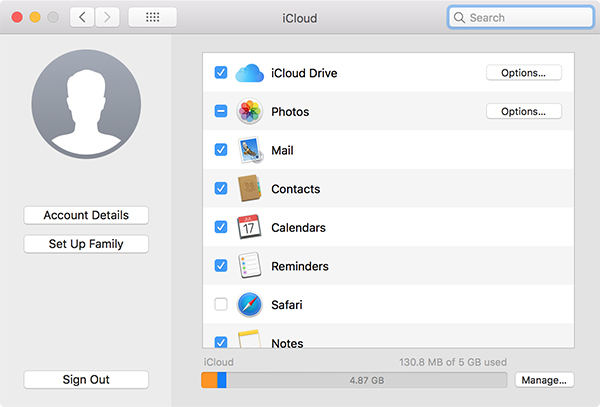Sign Out of iCloud
The width and height of the screenshot is (600, 407).
point(86,379)
